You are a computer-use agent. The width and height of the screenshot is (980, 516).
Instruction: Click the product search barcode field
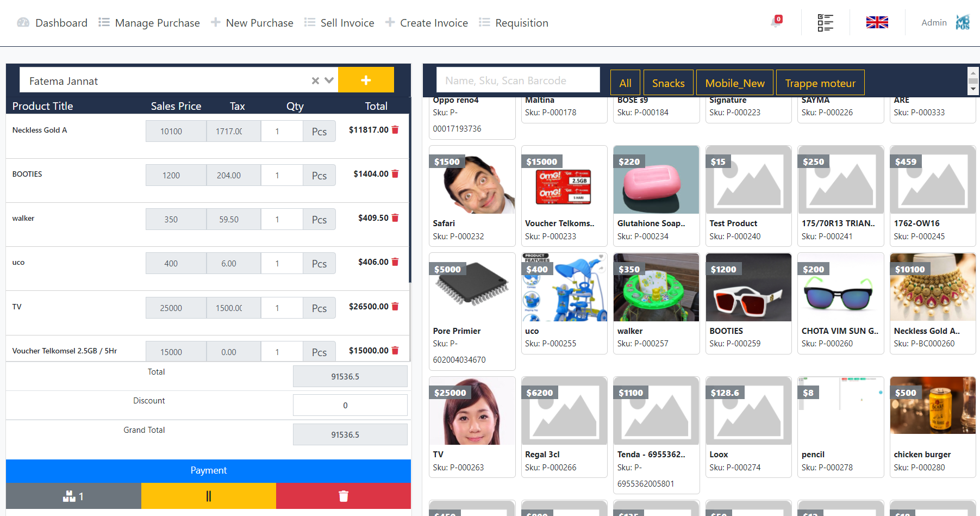[517, 79]
